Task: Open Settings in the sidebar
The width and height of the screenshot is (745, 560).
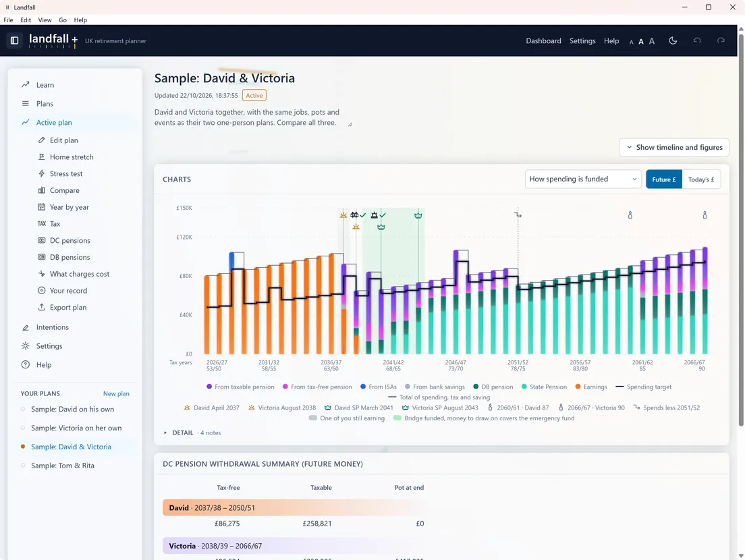Action: point(75,346)
